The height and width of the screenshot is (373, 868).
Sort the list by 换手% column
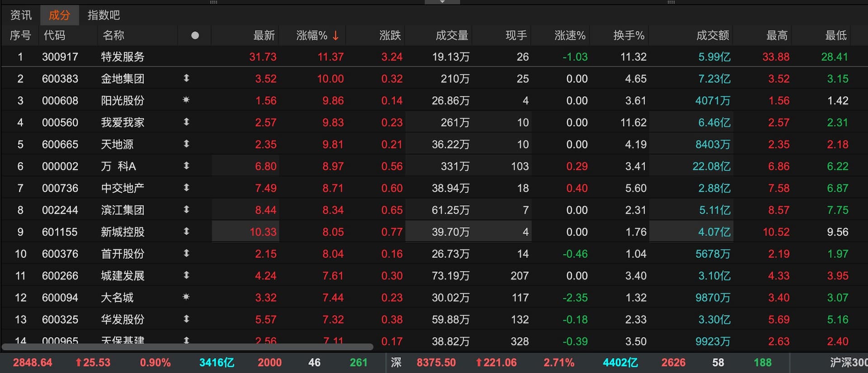(x=628, y=35)
